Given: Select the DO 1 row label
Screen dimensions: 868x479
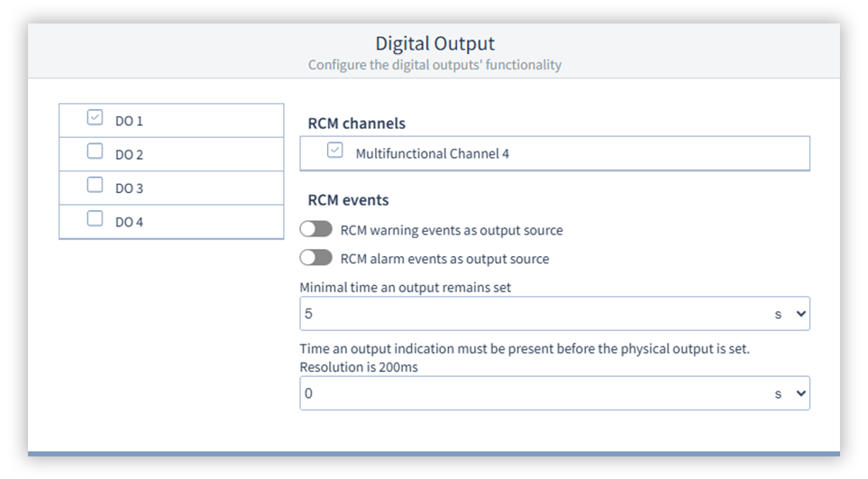Looking at the screenshot, I should click(x=129, y=120).
